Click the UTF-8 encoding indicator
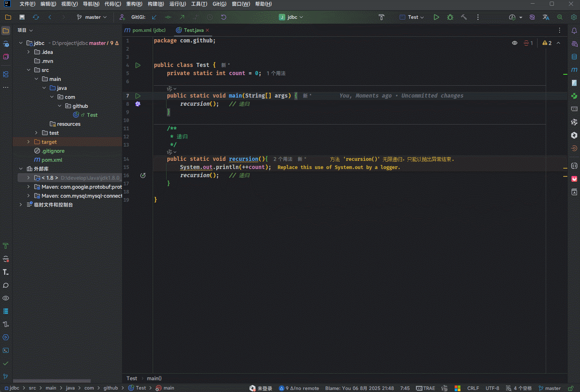This screenshot has height=392, width=580. click(x=492, y=388)
